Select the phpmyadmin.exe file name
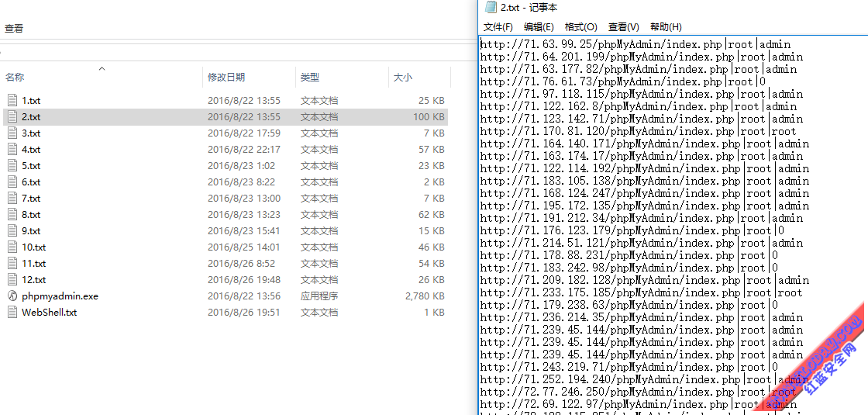Image resolution: width=868 pixels, height=415 pixels. (x=60, y=296)
